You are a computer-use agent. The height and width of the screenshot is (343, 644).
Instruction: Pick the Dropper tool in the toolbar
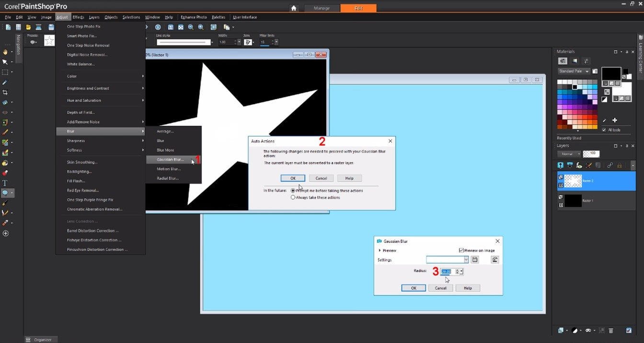(x=5, y=82)
